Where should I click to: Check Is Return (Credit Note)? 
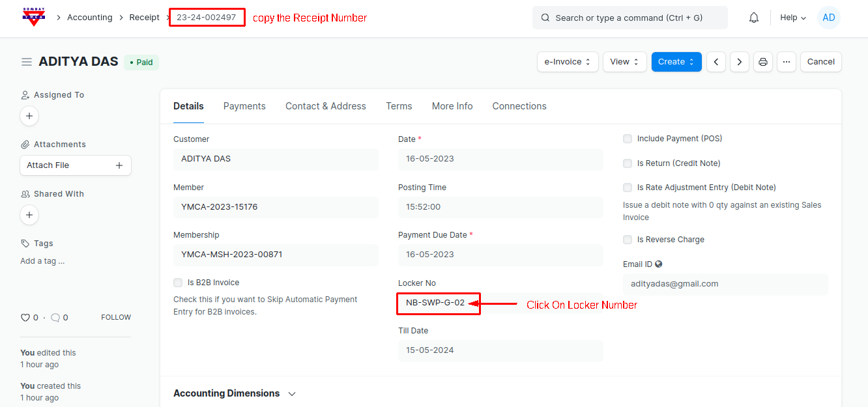coord(628,163)
